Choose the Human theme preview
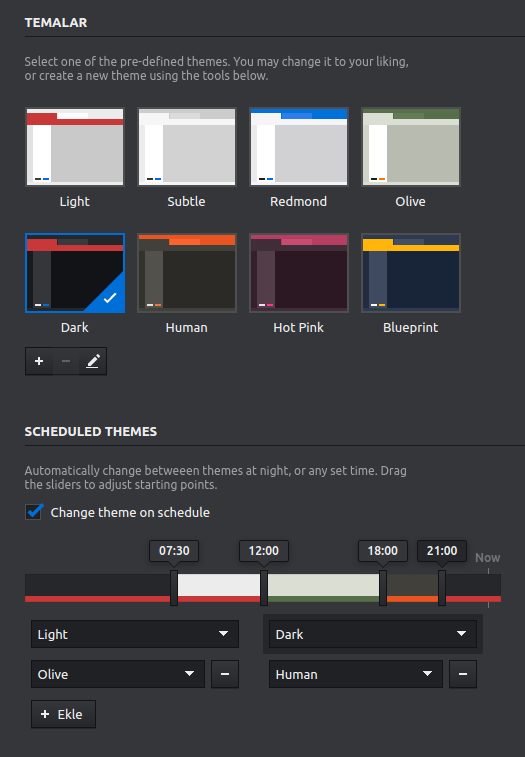The height and width of the screenshot is (757, 525). click(x=187, y=273)
